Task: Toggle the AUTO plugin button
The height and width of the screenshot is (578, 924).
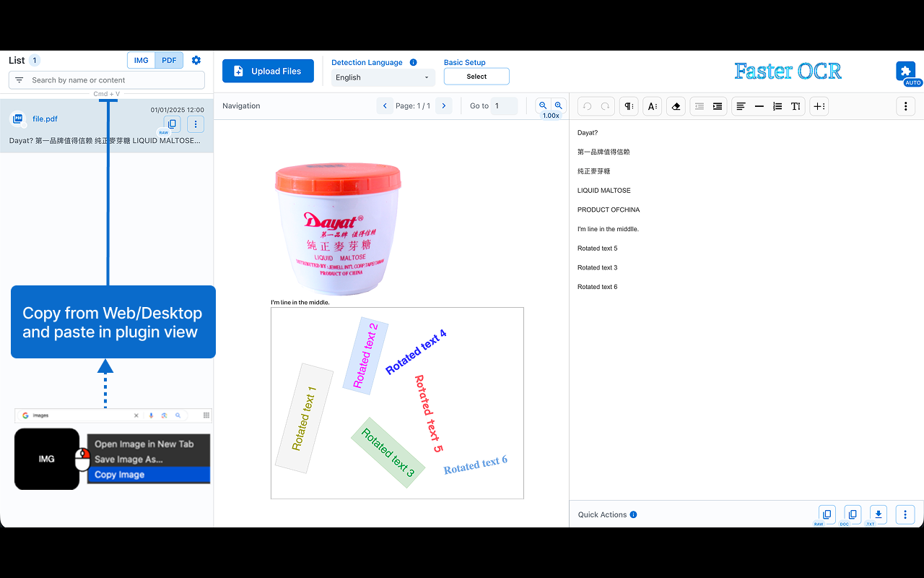Action: [x=906, y=72]
